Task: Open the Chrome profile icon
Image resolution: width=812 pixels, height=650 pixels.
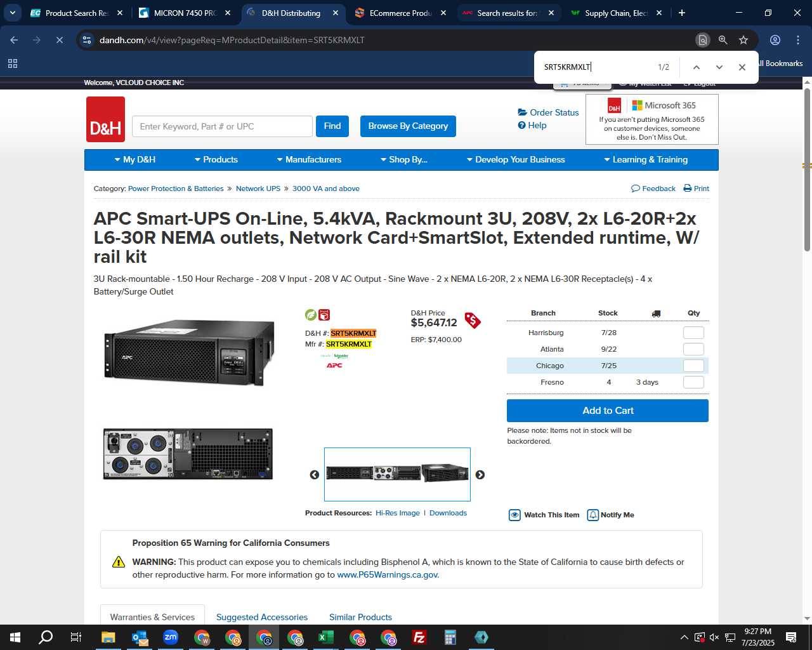Action: click(x=775, y=40)
